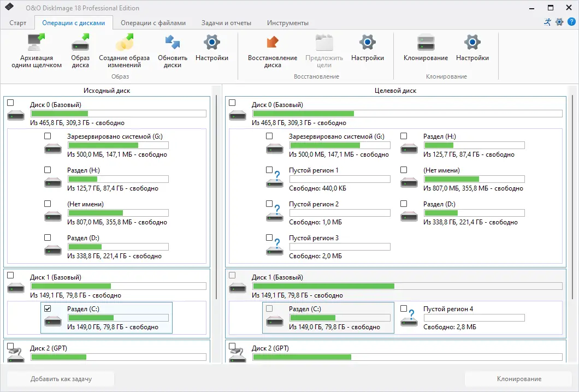Click the bottom Клонирование button

tap(519, 379)
